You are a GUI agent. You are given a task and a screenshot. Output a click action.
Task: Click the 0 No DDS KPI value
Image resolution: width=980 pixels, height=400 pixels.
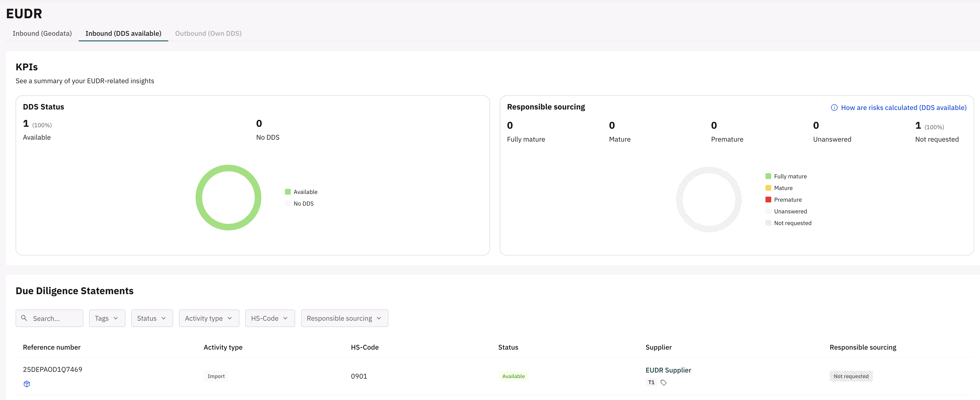pos(259,124)
